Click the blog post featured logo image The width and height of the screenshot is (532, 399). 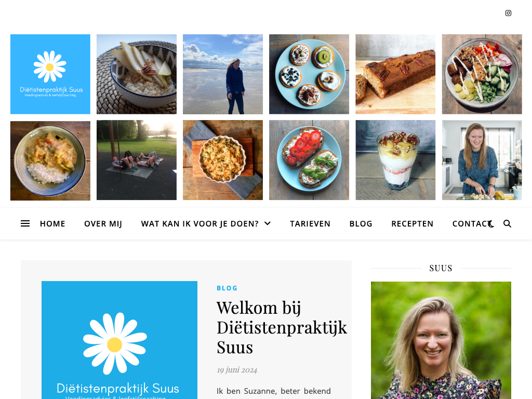(x=119, y=340)
